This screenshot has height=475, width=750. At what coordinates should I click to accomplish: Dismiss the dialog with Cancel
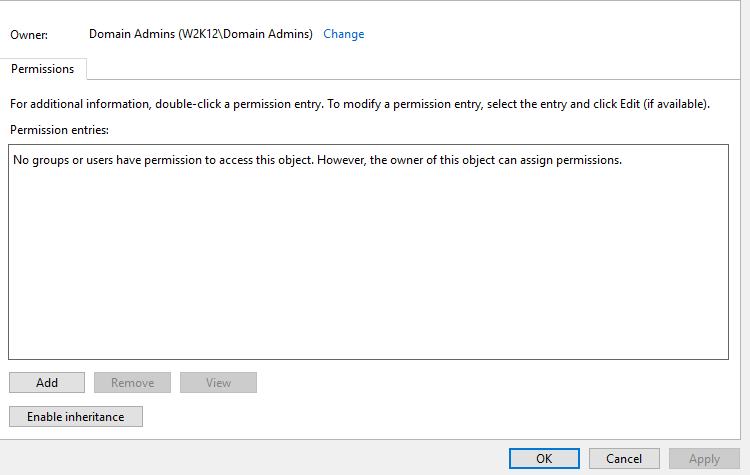tap(624, 459)
